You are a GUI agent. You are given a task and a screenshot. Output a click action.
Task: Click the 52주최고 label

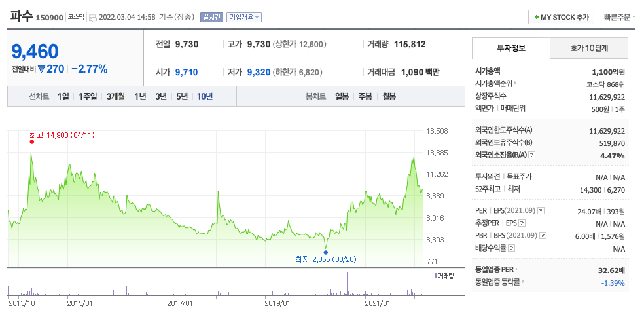(489, 189)
